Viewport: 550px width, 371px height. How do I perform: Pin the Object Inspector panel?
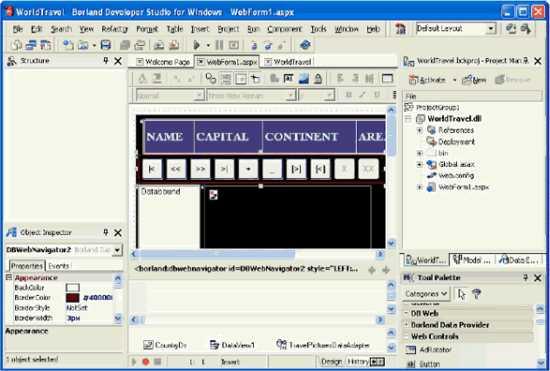(x=106, y=232)
